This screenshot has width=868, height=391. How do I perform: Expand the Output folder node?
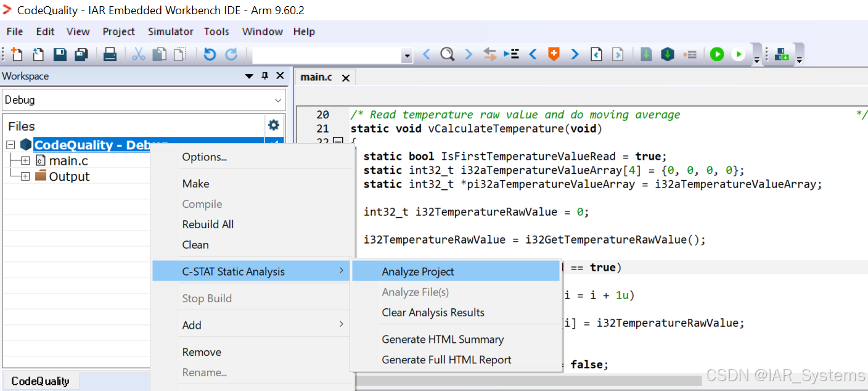point(25,176)
